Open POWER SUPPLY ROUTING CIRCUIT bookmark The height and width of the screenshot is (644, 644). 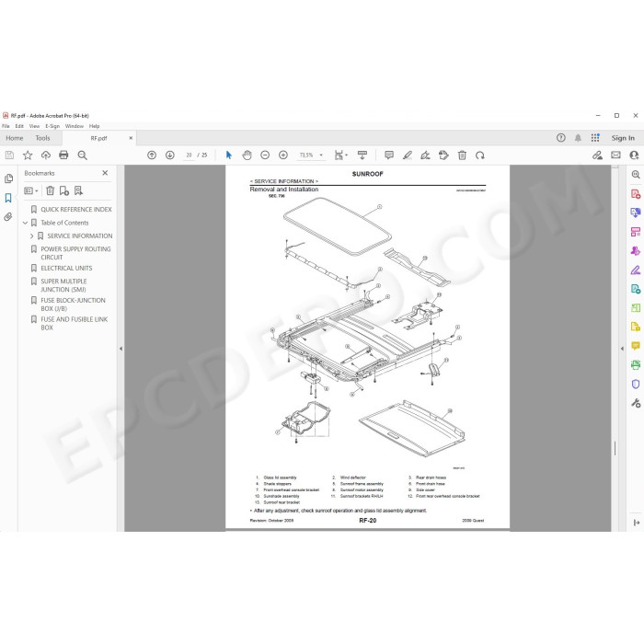pos(75,253)
